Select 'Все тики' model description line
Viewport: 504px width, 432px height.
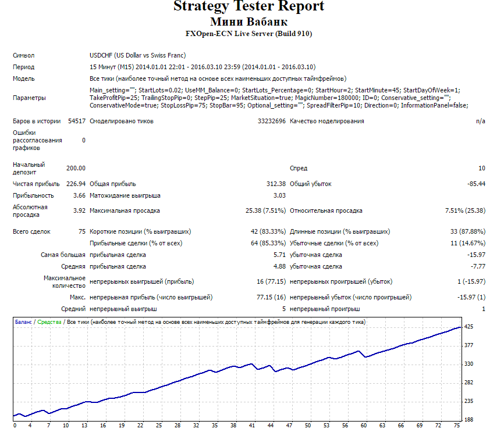(218, 78)
